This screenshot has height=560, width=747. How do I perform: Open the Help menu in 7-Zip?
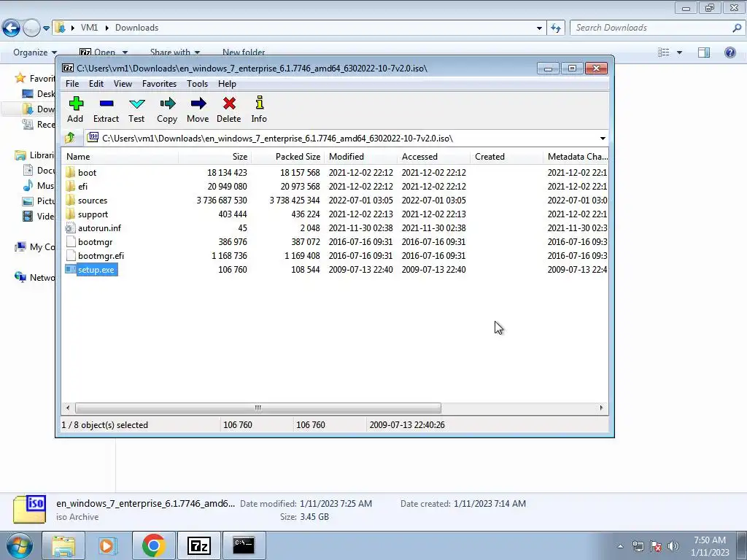pos(228,84)
